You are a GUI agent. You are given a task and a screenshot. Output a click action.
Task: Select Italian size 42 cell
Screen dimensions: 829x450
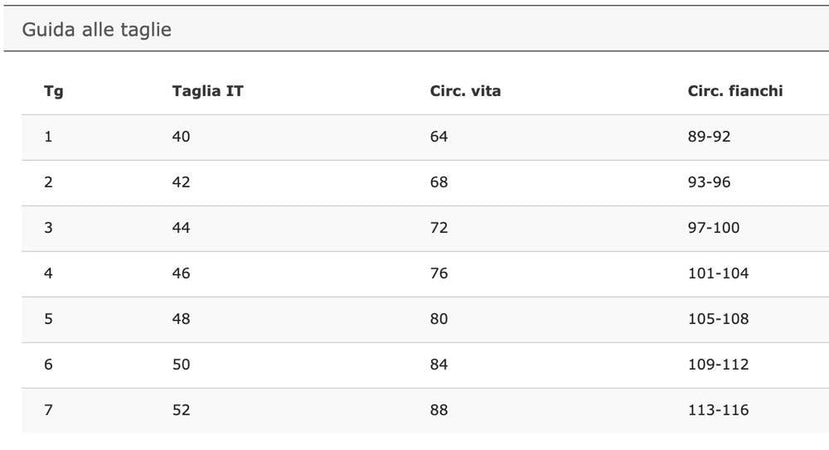pyautogui.click(x=181, y=182)
